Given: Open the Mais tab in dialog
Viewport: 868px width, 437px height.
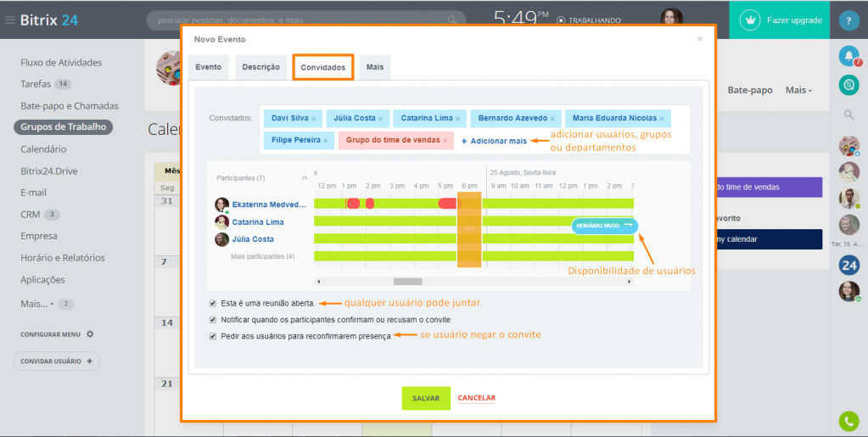Looking at the screenshot, I should tap(375, 67).
